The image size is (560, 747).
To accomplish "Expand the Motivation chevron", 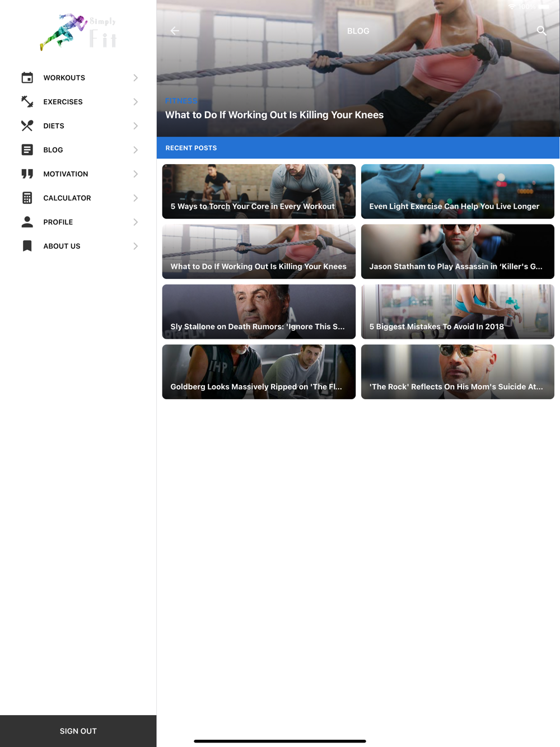I will click(136, 174).
